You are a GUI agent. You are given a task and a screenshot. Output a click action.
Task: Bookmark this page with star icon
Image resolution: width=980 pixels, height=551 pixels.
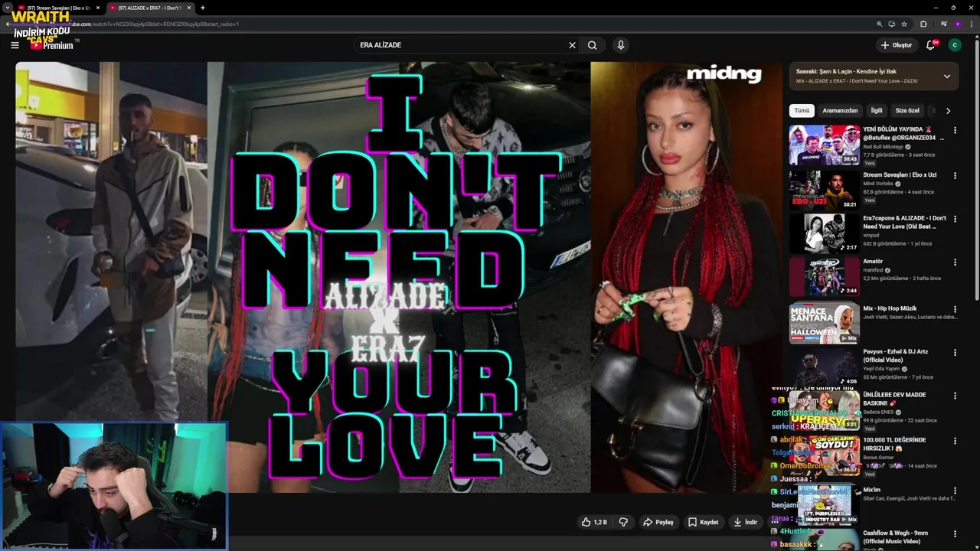904,24
